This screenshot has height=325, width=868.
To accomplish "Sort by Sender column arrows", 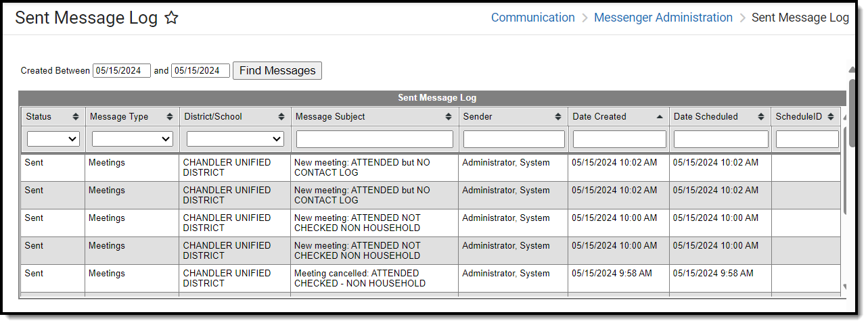I will (558, 117).
